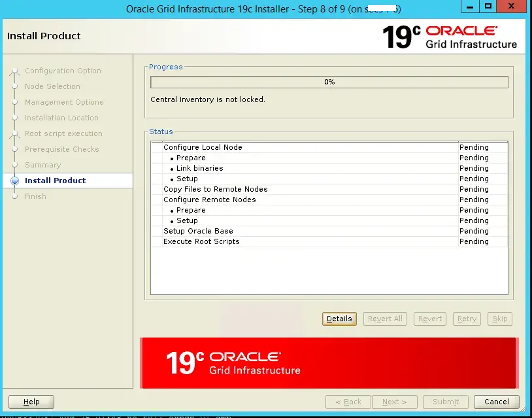Select Copy Files to Remote Nodes row
Screen dimensions: 532x418
[x=215, y=189]
